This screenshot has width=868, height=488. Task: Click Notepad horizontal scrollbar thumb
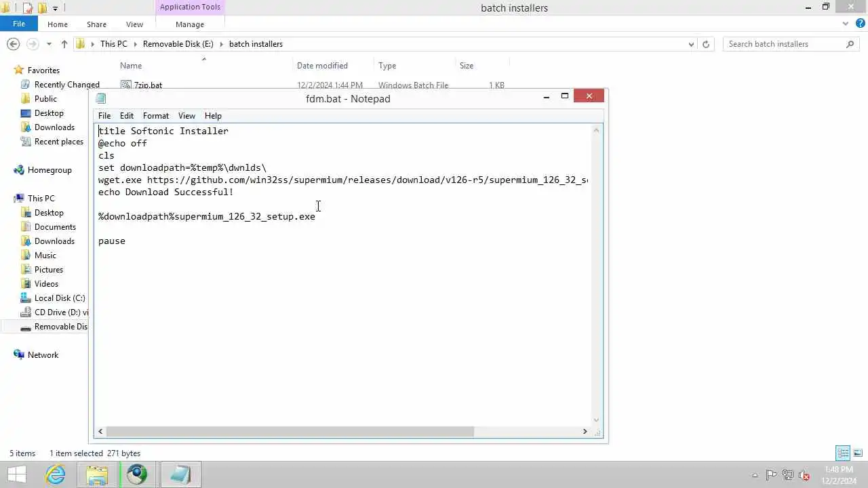[290, 431]
